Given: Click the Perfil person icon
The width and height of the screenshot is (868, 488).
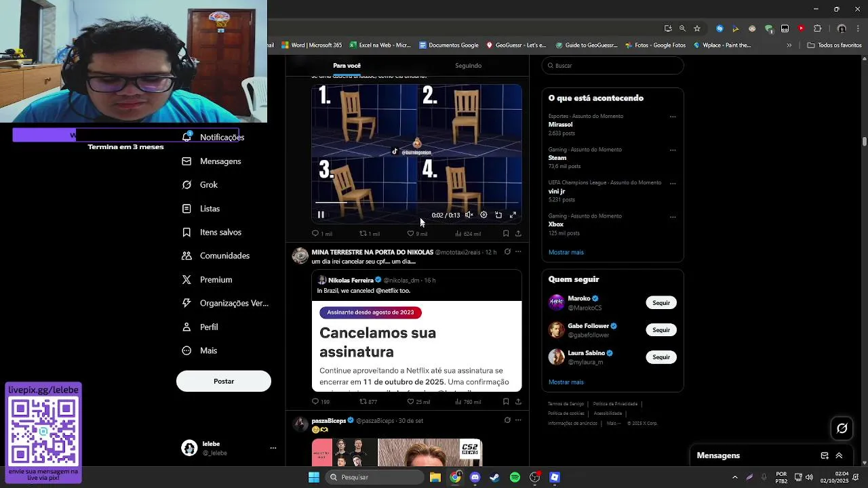Looking at the screenshot, I should pos(186,327).
